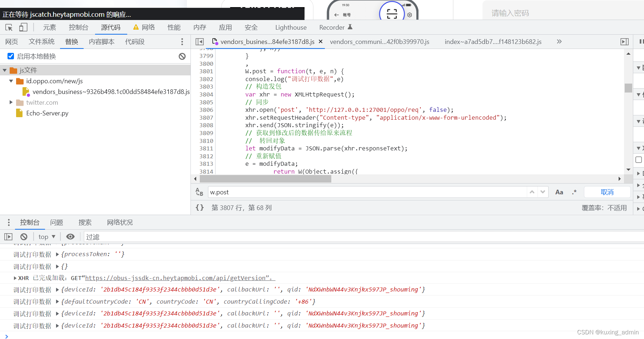Click the clear overrides configuration icon
644x339 pixels.
182,56
